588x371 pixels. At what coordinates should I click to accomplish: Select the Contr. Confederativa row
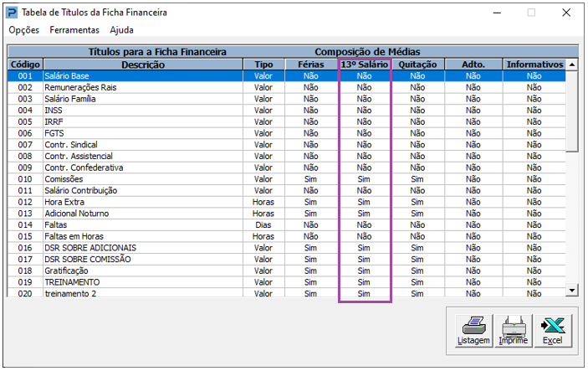(287, 167)
